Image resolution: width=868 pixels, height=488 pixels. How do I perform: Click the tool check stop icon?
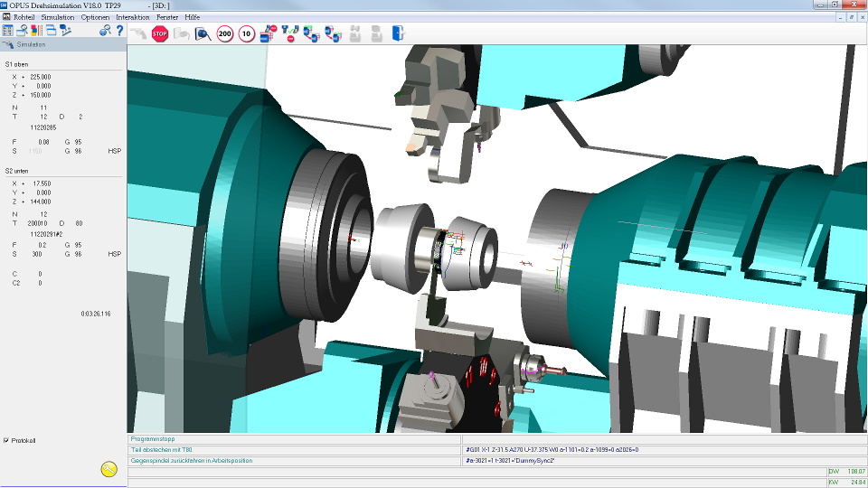(289, 33)
